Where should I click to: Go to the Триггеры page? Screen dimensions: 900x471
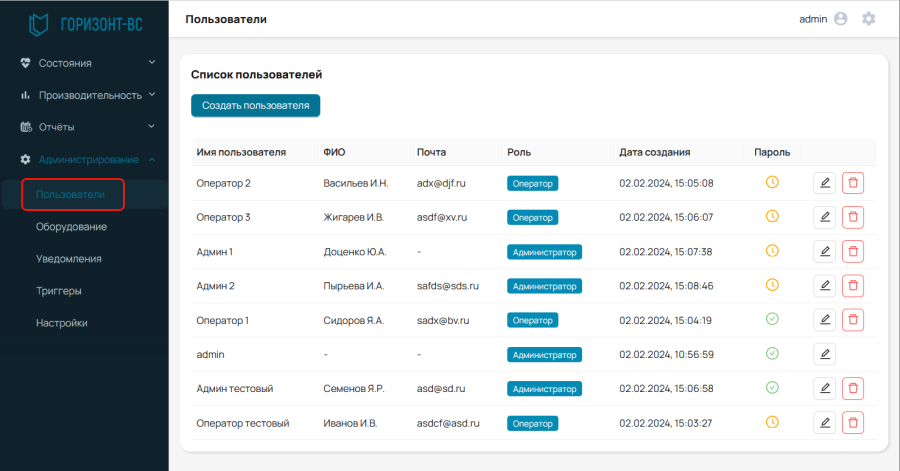click(x=59, y=291)
